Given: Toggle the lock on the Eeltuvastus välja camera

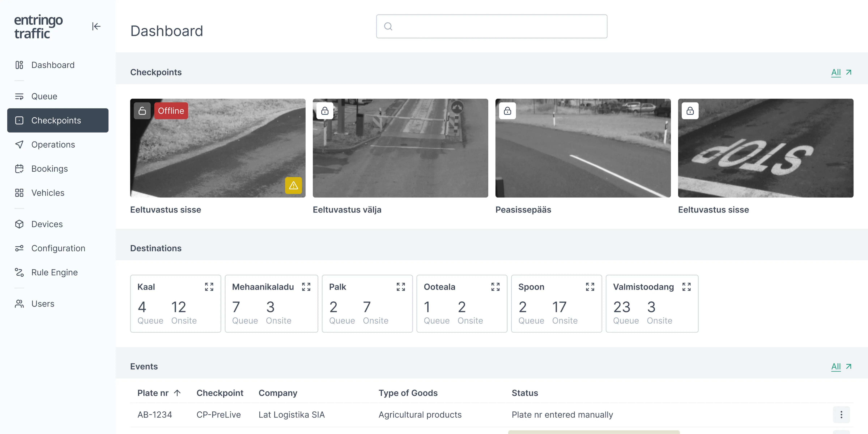Looking at the screenshot, I should coord(325,111).
